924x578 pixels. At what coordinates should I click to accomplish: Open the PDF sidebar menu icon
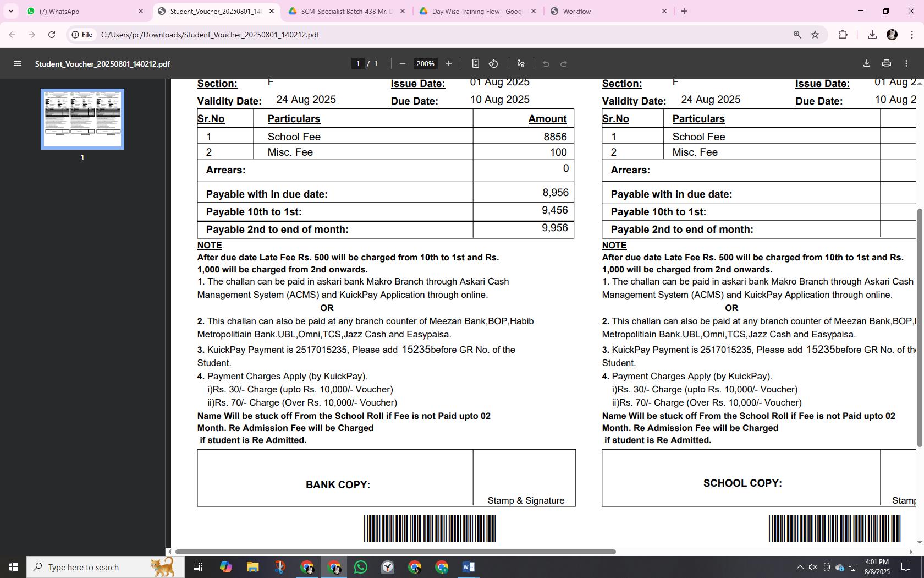click(x=17, y=64)
